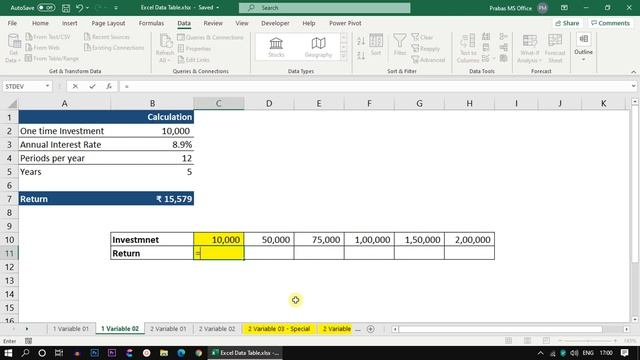Collapse the ribbon with chevron
The height and width of the screenshot is (360, 640).
click(x=633, y=72)
